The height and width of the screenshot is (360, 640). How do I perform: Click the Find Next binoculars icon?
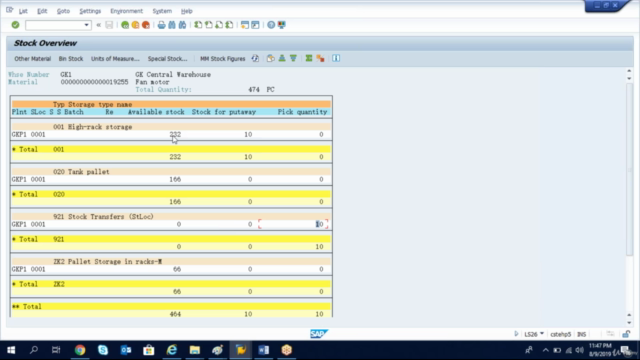click(x=182, y=25)
